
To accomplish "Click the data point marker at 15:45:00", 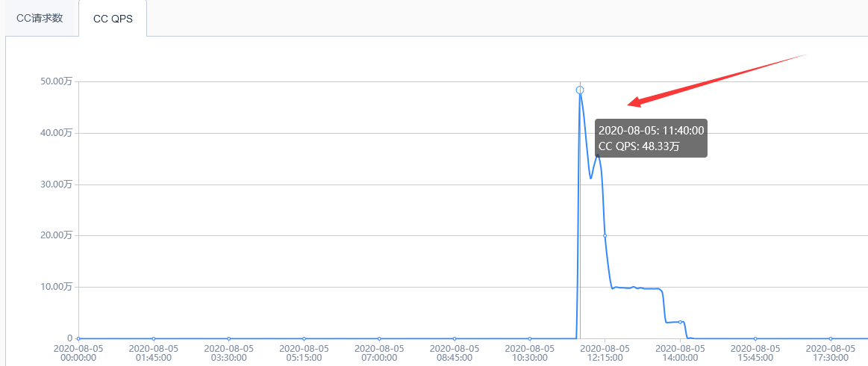I will [x=755, y=338].
